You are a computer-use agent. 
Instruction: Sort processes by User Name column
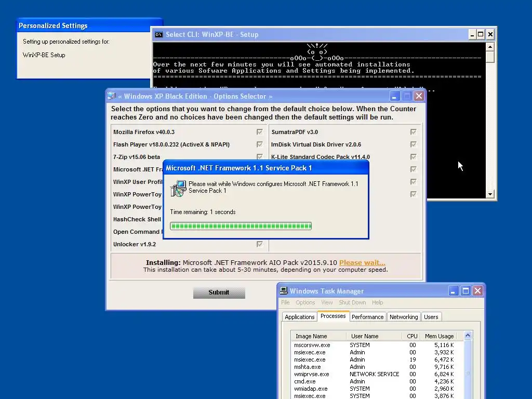[x=374, y=336]
